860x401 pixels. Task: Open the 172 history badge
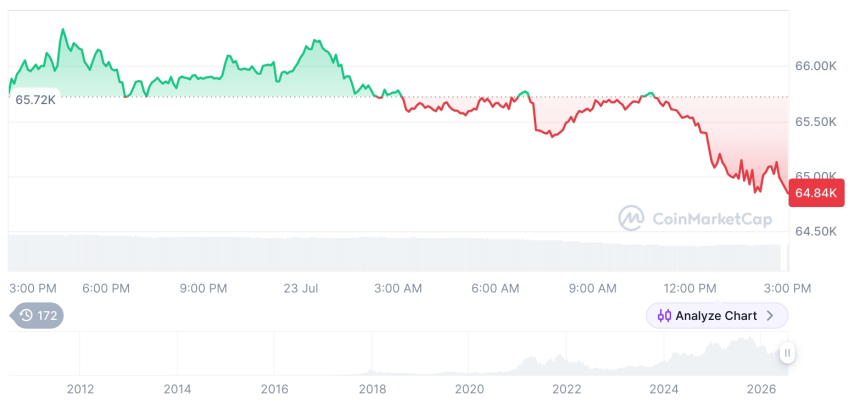[37, 316]
